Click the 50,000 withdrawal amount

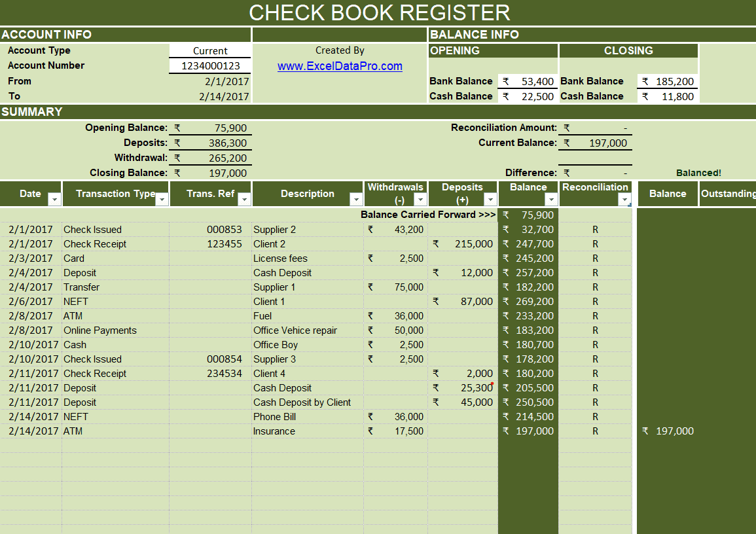coord(395,330)
